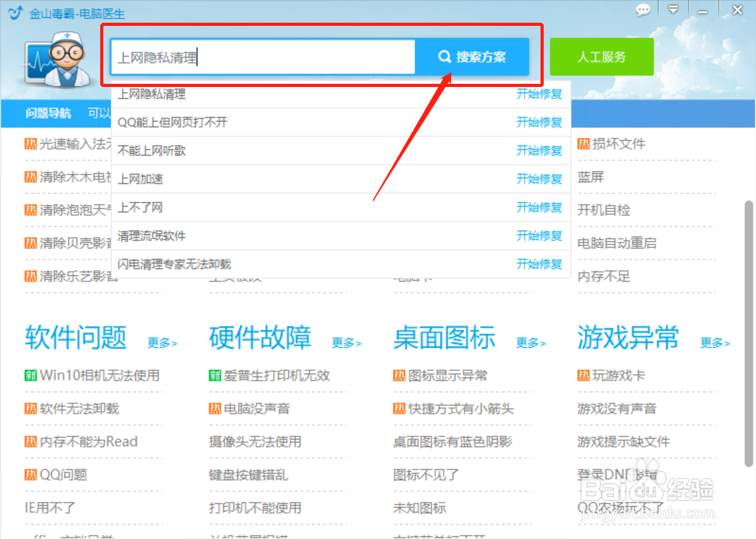
Task: Click the new badge beside Win10相机无法使用
Action: tap(31, 376)
